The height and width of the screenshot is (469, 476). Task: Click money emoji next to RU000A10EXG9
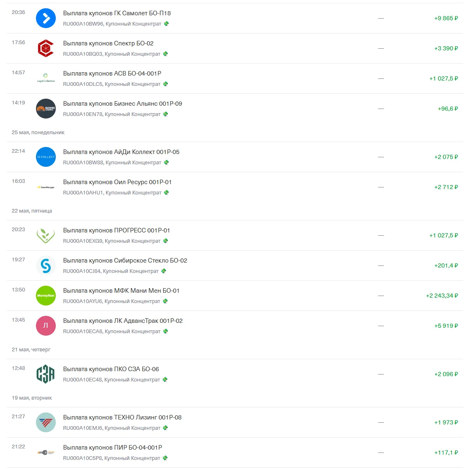(165, 241)
